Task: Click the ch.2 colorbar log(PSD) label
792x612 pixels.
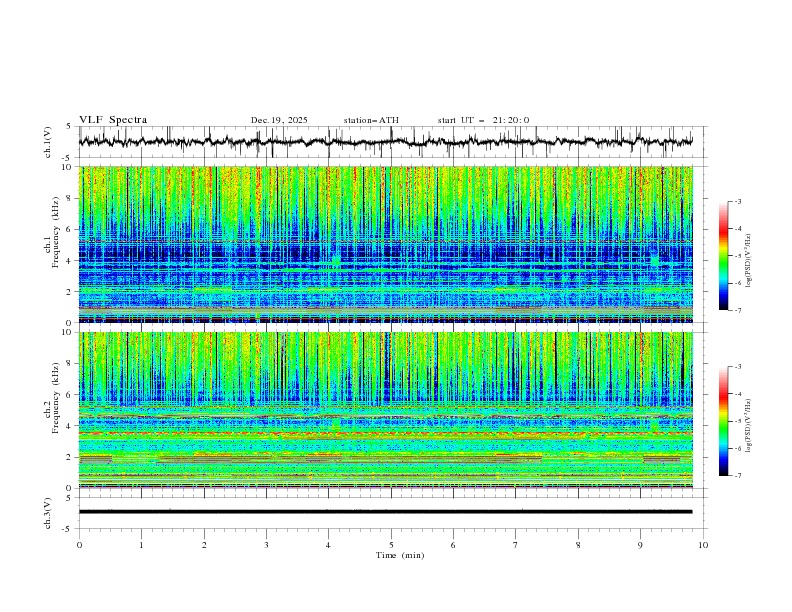Action: (x=749, y=426)
